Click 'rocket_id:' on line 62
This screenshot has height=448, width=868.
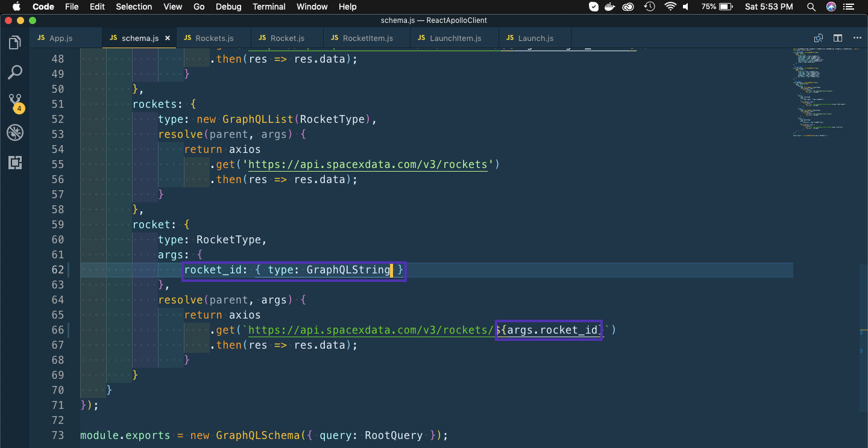[216, 270]
